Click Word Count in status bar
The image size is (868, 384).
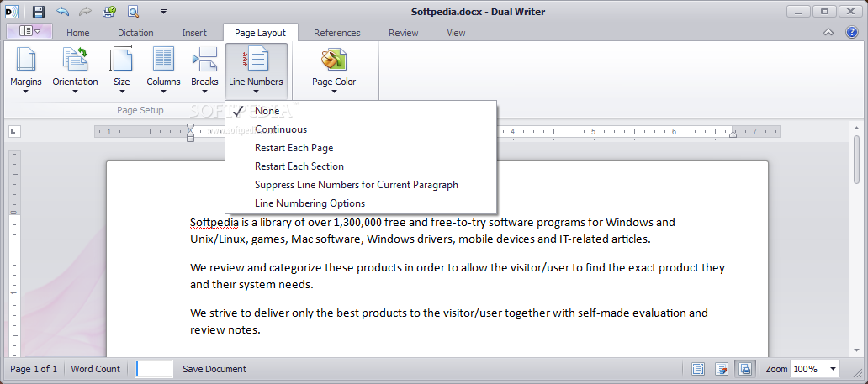click(x=95, y=369)
